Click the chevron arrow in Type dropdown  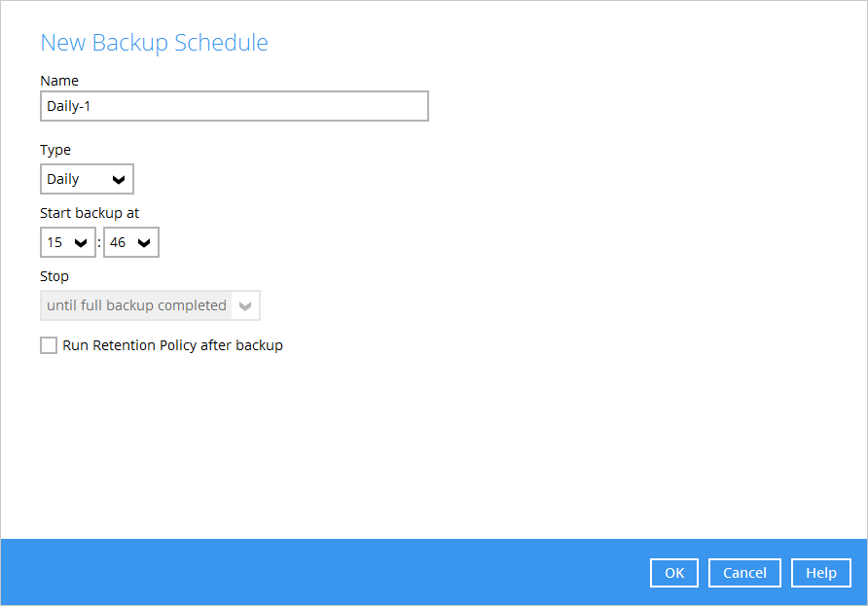coord(119,179)
